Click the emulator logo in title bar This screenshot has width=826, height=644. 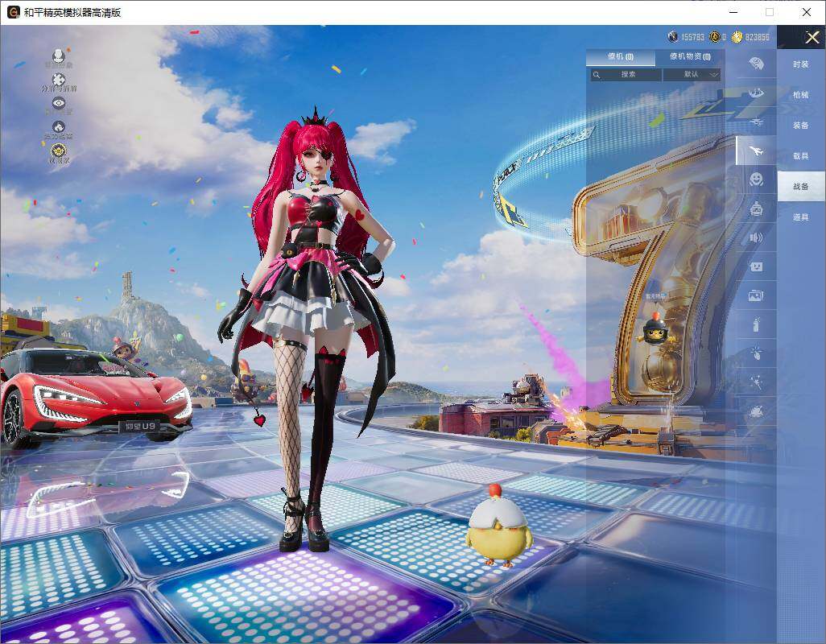pyautogui.click(x=13, y=12)
